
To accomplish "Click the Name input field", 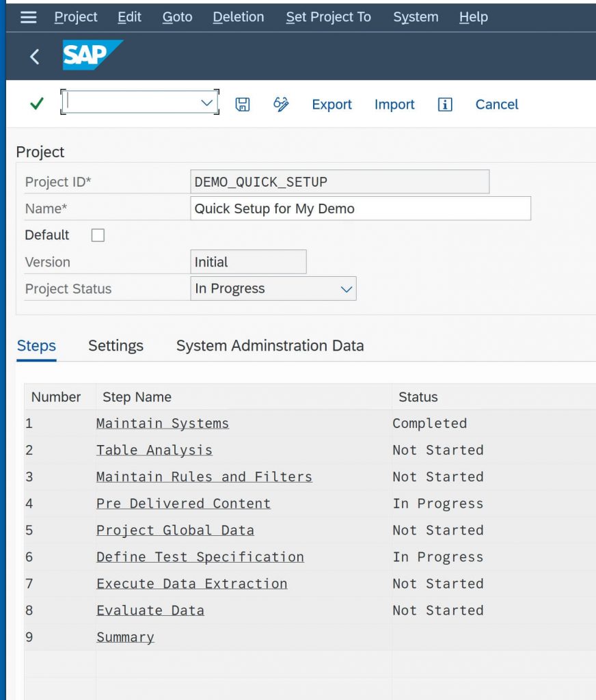I will [x=360, y=208].
